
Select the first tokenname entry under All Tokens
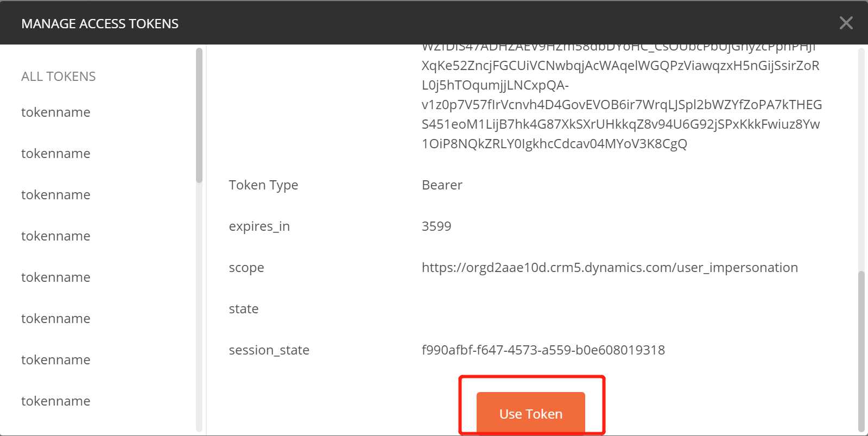click(x=56, y=112)
